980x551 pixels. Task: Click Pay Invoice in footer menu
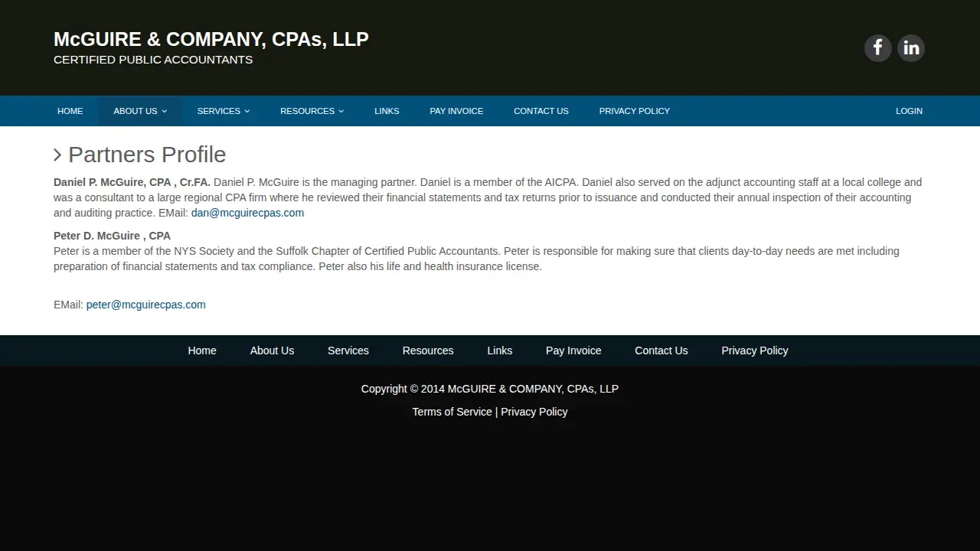(x=573, y=350)
